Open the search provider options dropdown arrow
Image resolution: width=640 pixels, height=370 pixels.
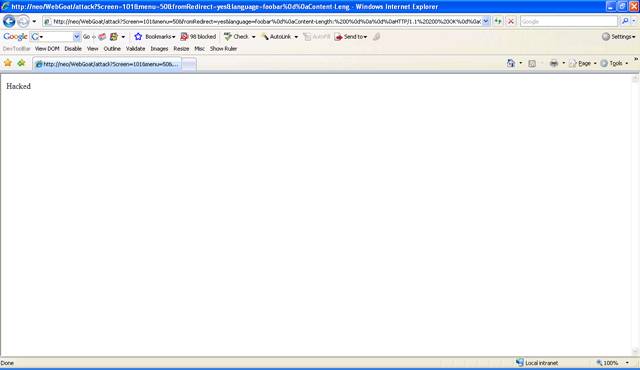click(634, 21)
